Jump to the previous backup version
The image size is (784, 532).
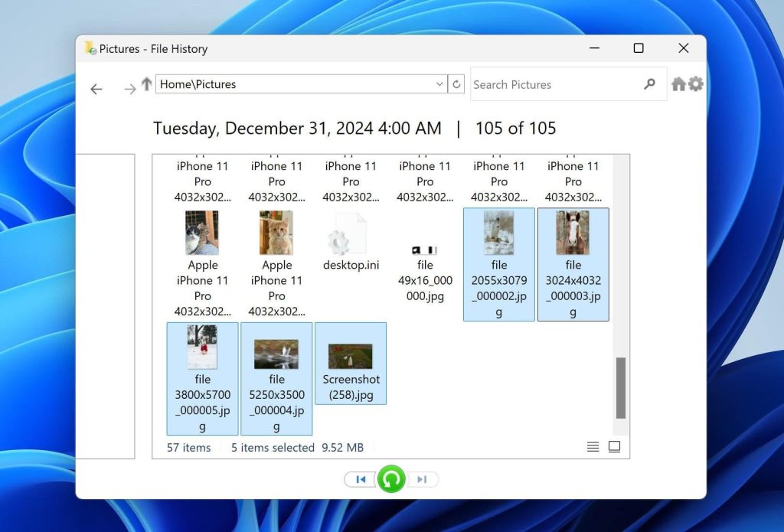click(x=360, y=478)
